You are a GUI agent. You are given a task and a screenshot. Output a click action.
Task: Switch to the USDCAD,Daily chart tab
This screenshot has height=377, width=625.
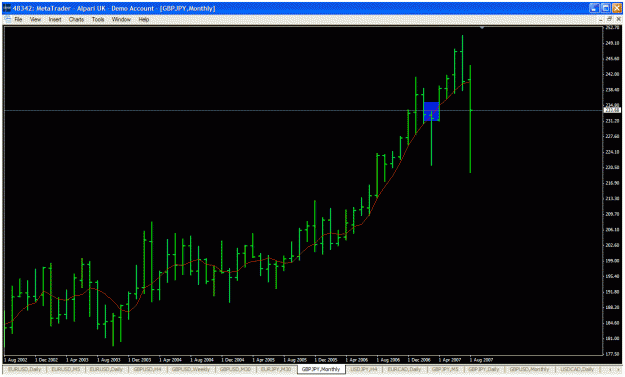click(x=577, y=369)
